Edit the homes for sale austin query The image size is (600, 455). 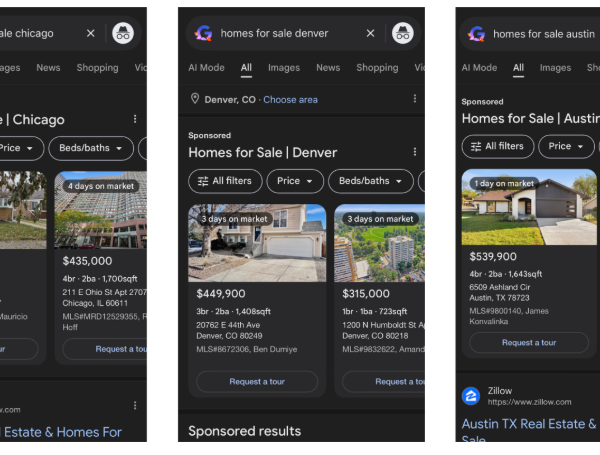(544, 34)
